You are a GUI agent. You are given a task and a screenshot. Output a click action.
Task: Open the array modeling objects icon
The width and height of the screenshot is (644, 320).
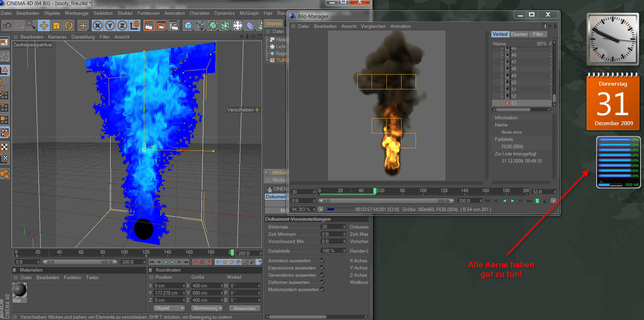click(225, 25)
